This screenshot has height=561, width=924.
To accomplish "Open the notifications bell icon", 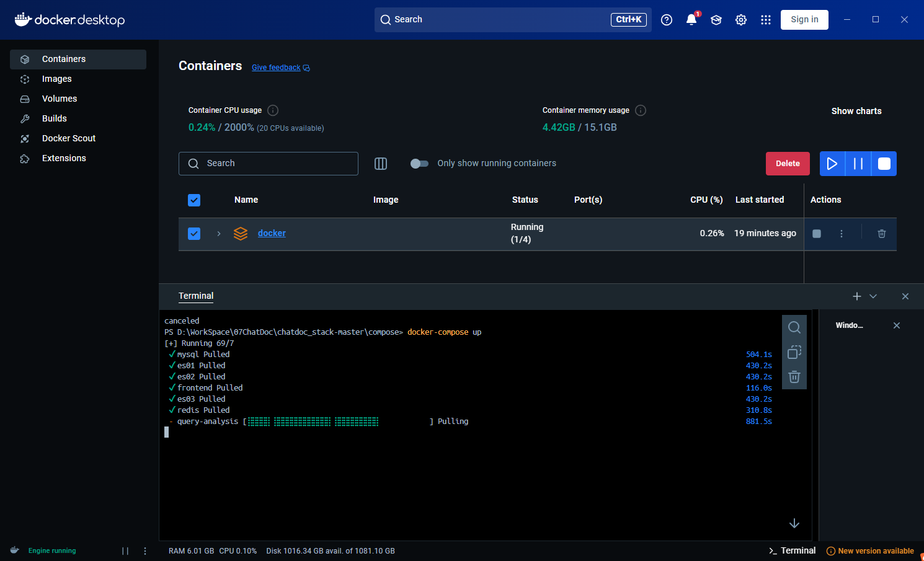I will (691, 20).
